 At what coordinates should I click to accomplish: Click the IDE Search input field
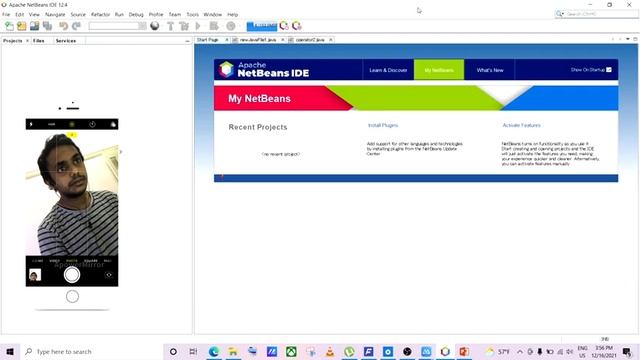(601, 14)
